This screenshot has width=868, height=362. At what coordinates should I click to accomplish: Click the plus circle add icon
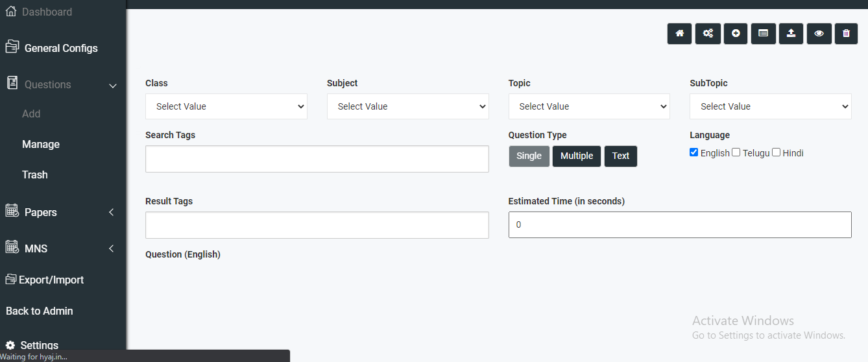pos(736,34)
